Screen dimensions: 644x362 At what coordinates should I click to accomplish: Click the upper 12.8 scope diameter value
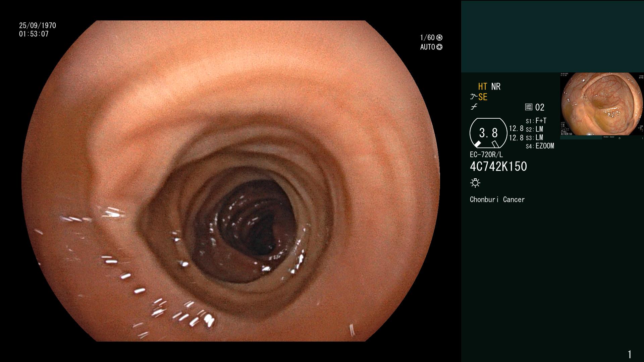click(x=516, y=128)
